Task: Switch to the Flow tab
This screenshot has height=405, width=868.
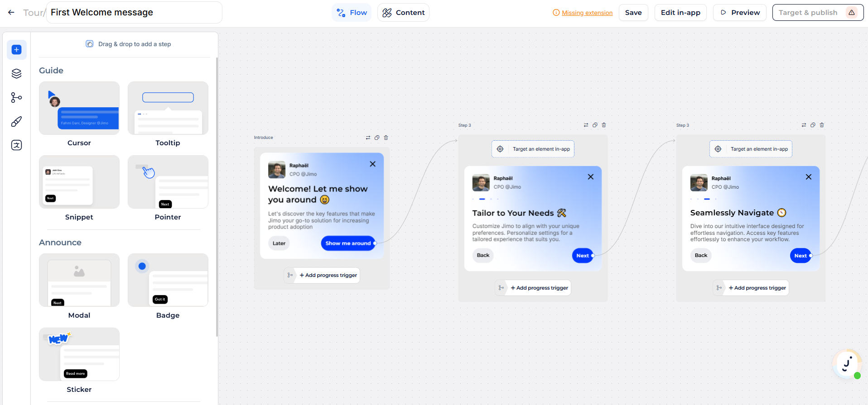Action: (x=352, y=13)
